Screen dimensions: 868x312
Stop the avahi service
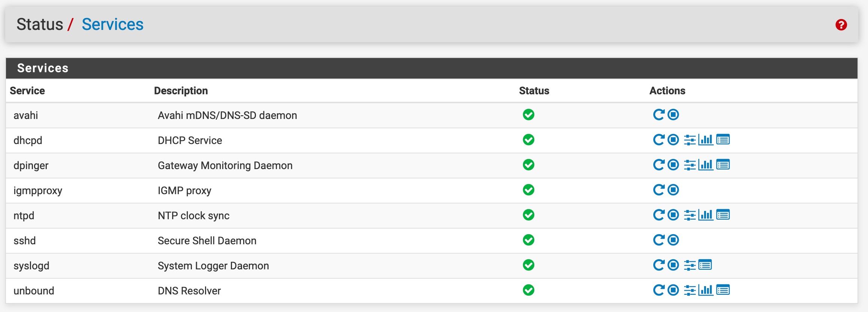click(x=673, y=114)
